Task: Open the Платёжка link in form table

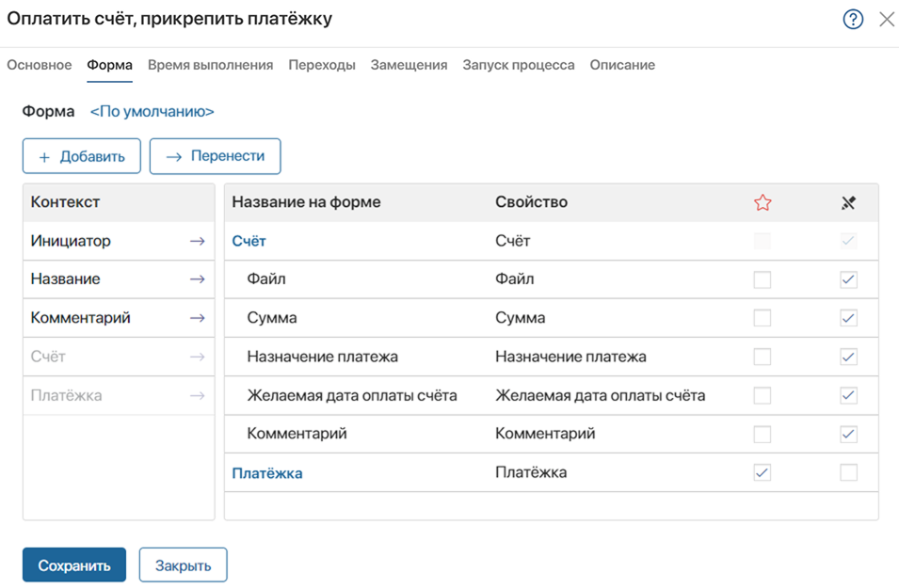Action: point(267,473)
